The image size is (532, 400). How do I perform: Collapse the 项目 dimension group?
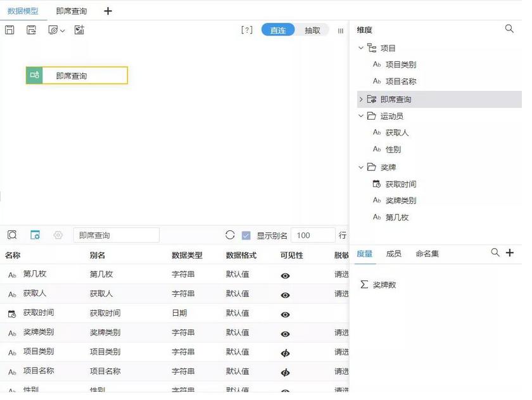click(360, 47)
